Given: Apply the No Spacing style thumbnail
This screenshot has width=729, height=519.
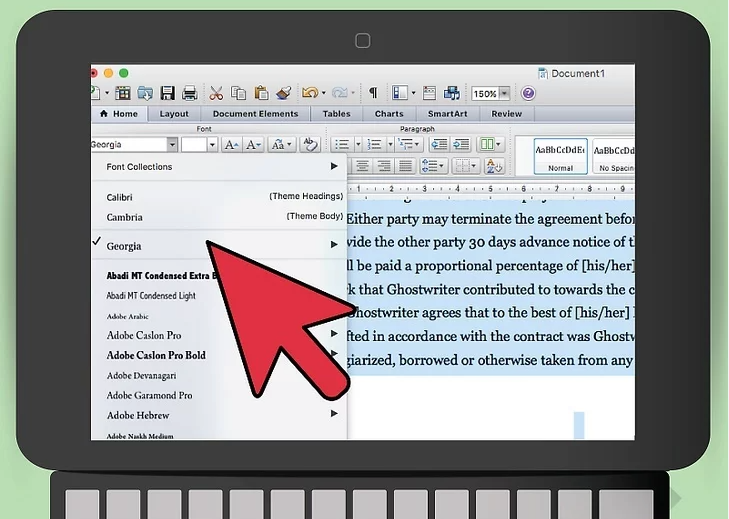Looking at the screenshot, I should coord(614,156).
